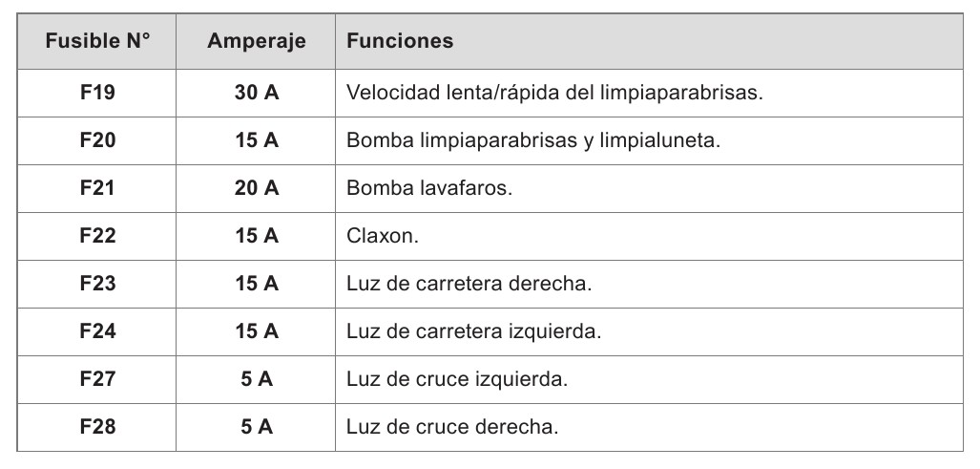Click the F23 fuse number cell
The width and height of the screenshot is (980, 469).
point(96,285)
